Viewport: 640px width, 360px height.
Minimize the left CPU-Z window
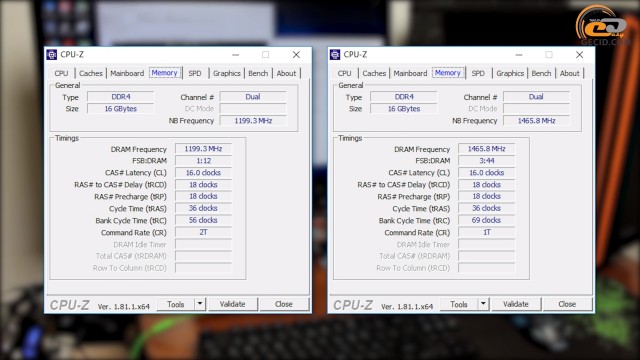236,55
